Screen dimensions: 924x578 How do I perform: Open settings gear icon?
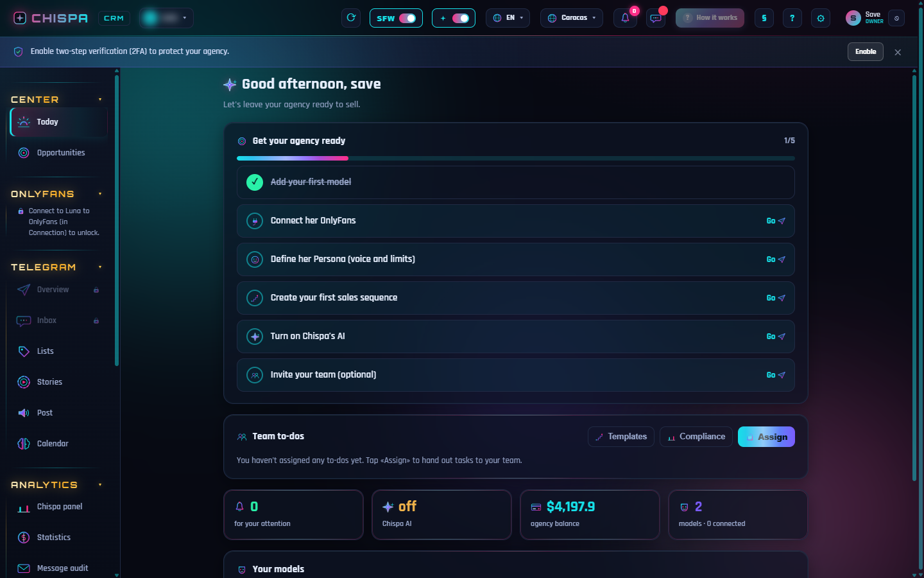click(821, 18)
